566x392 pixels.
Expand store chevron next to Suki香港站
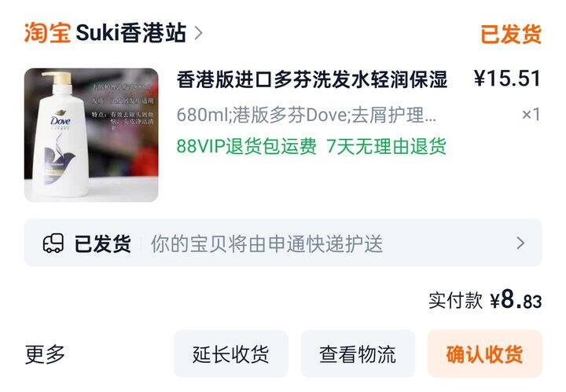click(198, 33)
